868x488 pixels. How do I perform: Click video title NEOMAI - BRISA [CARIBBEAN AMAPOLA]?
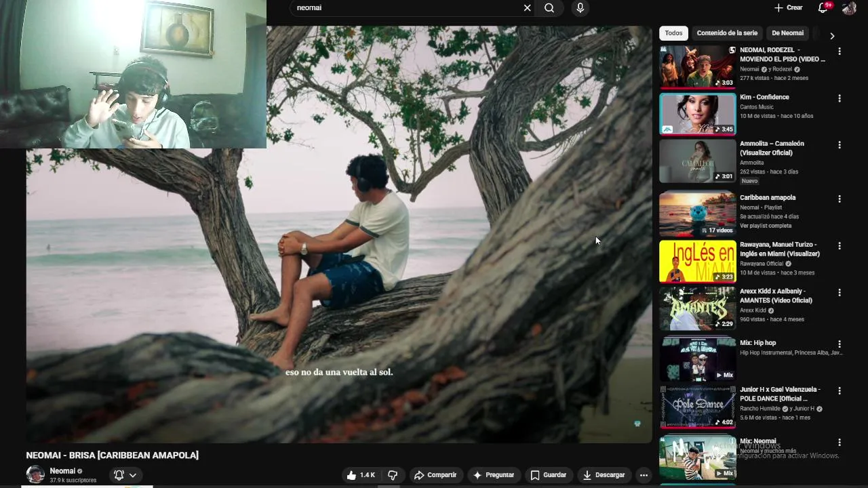[113, 455]
